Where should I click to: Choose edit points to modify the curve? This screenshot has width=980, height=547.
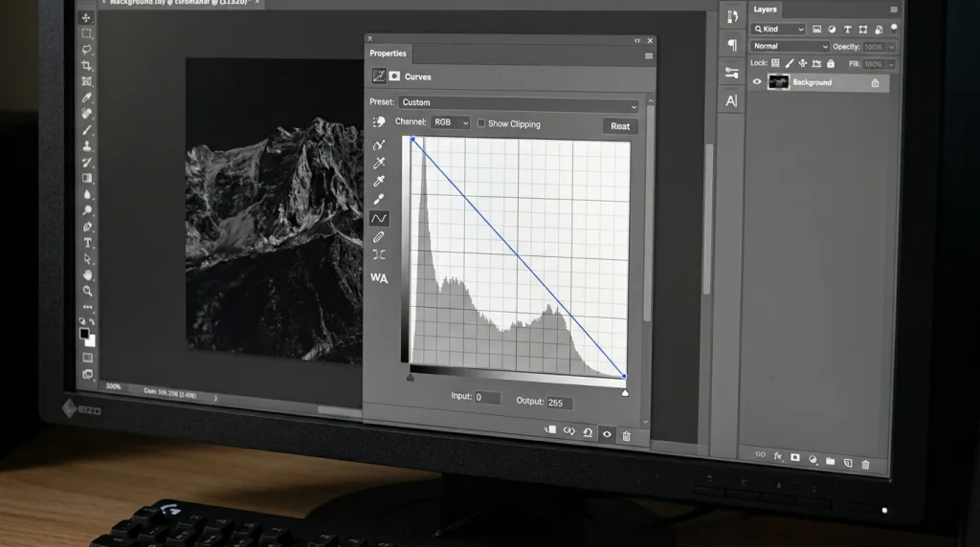point(379,219)
